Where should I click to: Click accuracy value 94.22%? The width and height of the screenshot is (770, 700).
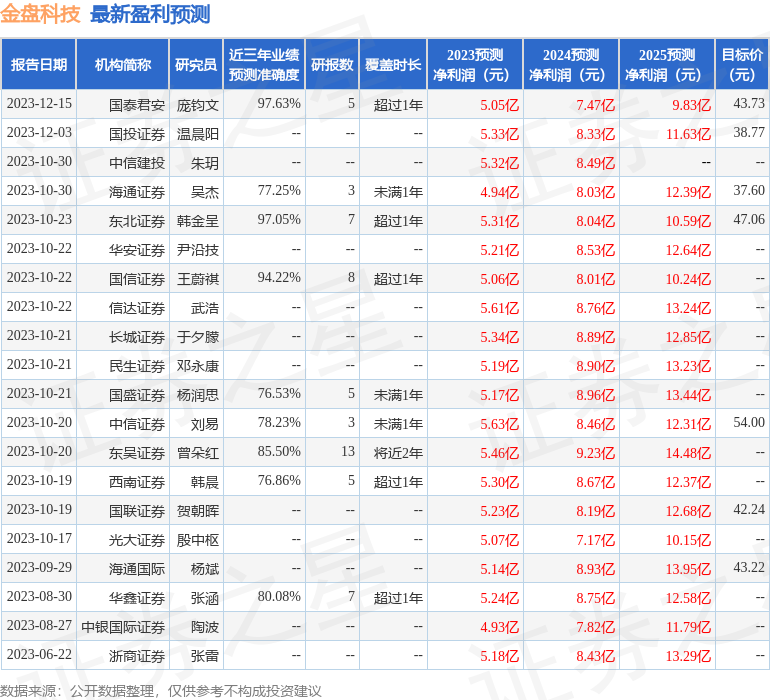coord(279,278)
